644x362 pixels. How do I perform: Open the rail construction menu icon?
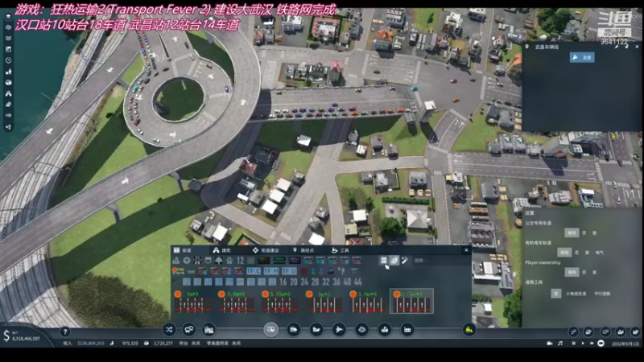[x=294, y=330]
